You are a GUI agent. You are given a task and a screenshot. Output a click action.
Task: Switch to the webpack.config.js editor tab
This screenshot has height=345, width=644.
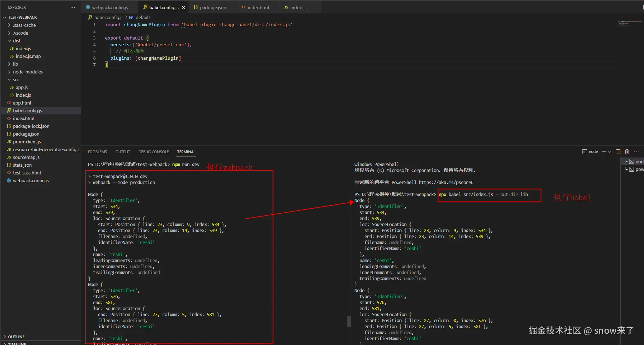pyautogui.click(x=110, y=7)
